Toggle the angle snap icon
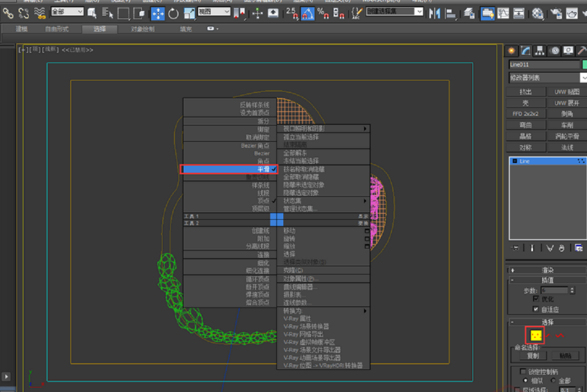The height and width of the screenshot is (392, 587). 308,13
